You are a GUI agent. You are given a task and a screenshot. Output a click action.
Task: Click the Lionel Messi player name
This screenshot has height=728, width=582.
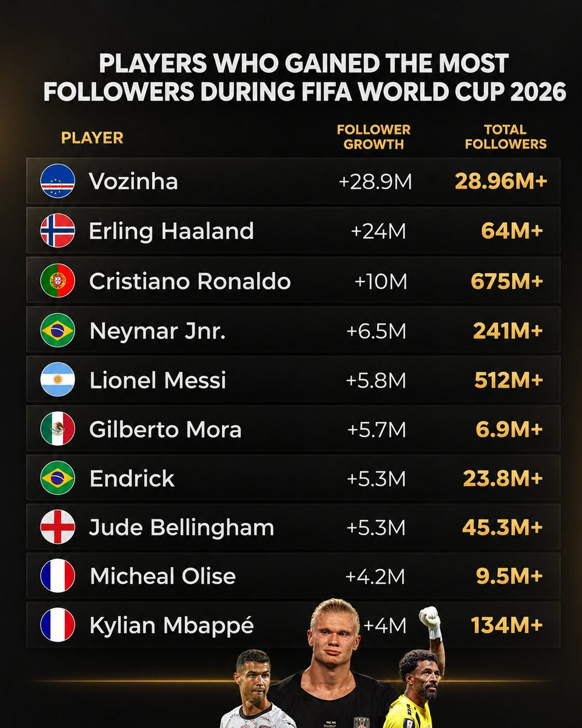point(158,380)
